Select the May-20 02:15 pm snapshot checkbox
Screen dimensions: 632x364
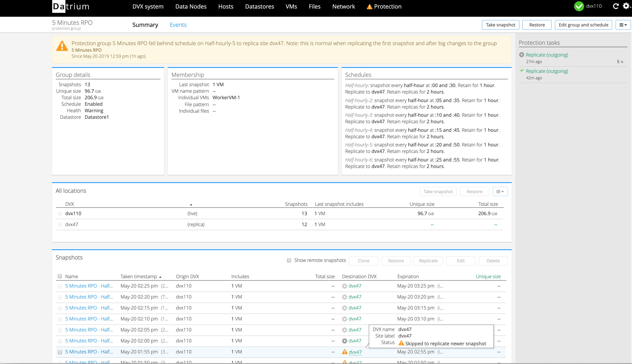coord(60,308)
